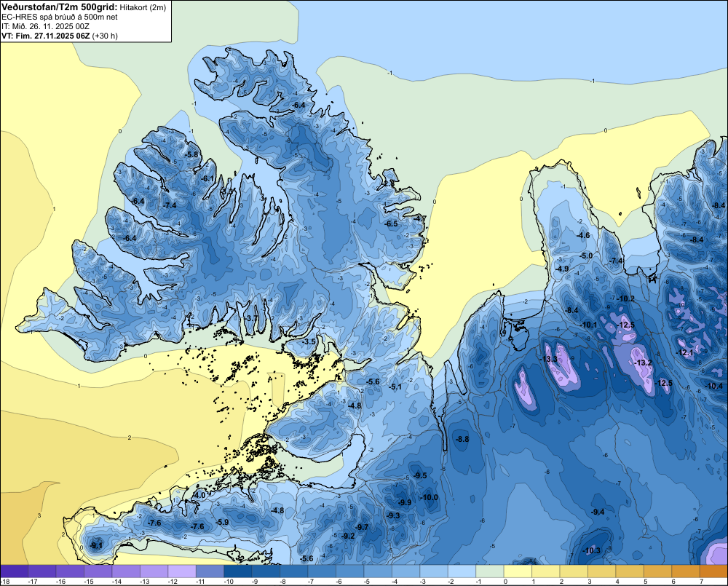728x586 pixels.
Task: Click the -4.9 temperature value on the map
Action: tap(562, 269)
